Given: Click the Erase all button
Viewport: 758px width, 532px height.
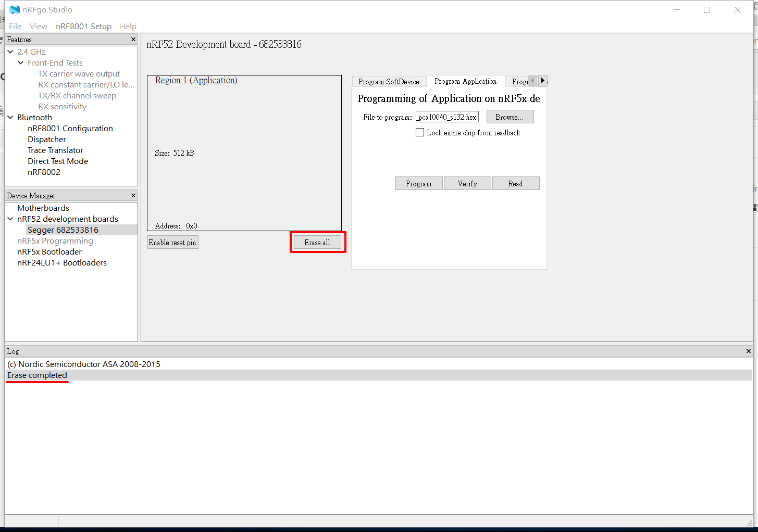Looking at the screenshot, I should tap(318, 242).
